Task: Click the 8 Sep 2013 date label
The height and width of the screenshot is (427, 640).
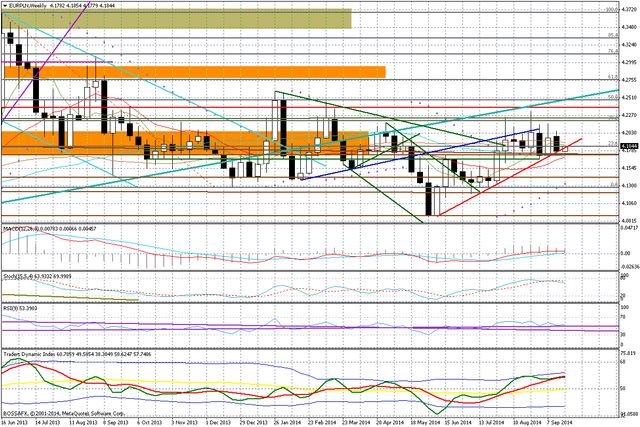Action: coord(116,422)
